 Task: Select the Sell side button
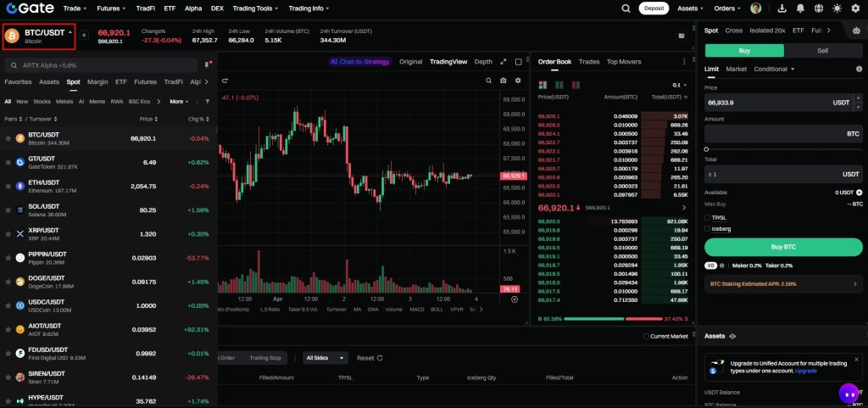[x=822, y=50]
